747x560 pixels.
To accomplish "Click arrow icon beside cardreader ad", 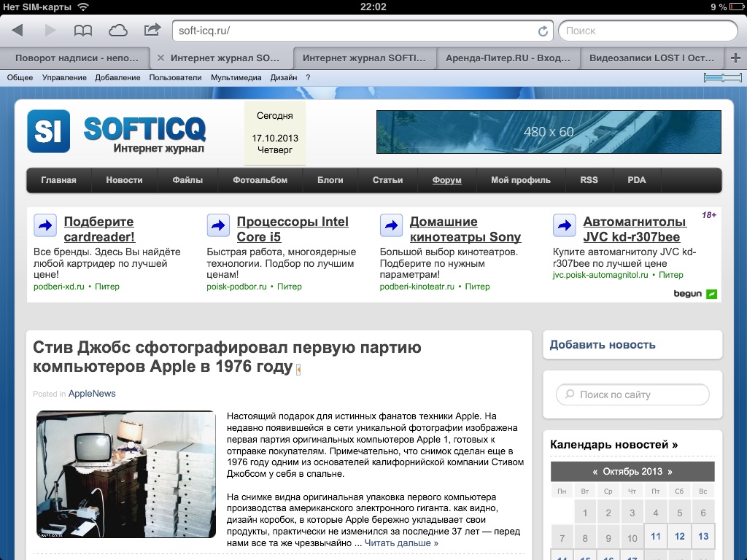I will point(45,225).
